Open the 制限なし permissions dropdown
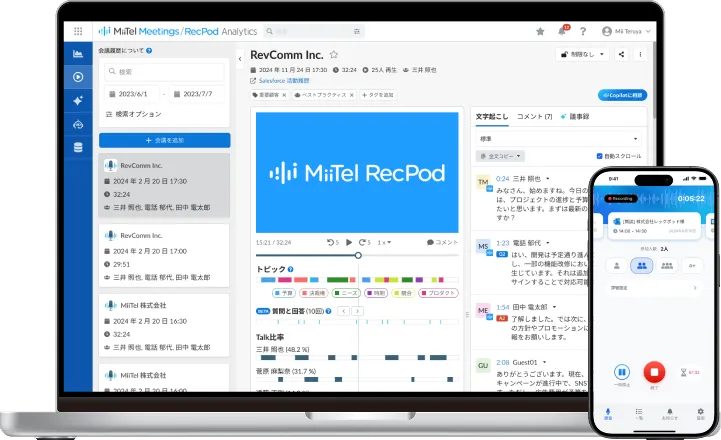 point(582,55)
